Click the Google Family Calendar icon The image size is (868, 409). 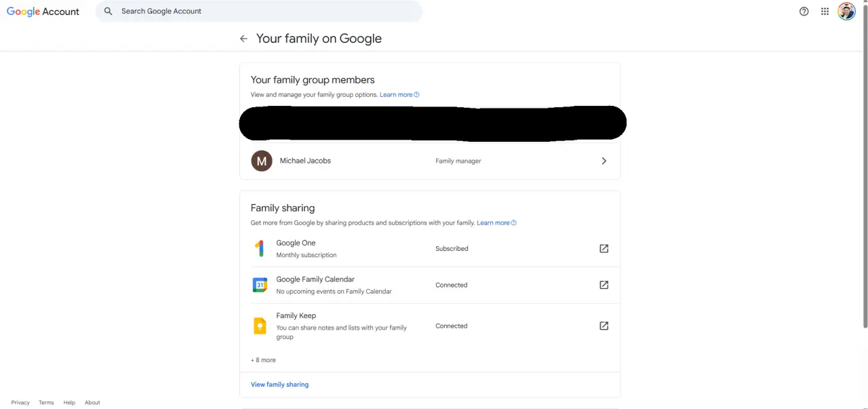(260, 286)
